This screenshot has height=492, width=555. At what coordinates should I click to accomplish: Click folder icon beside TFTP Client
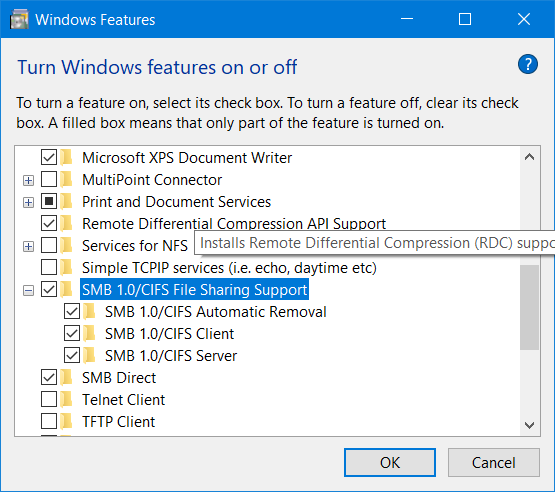[67, 422]
